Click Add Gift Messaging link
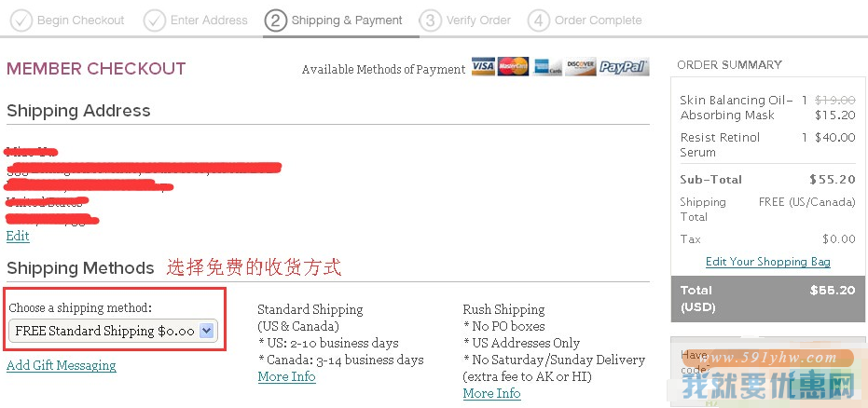This screenshot has width=868, height=408. coord(62,365)
